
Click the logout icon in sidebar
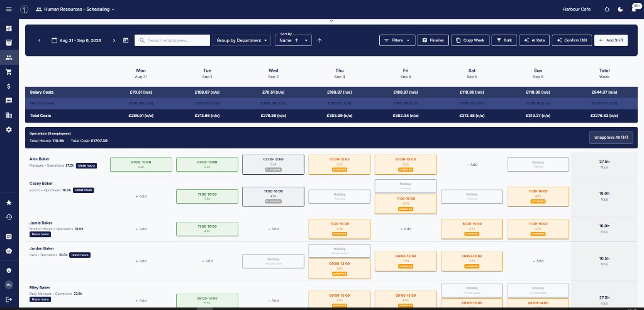point(9,299)
